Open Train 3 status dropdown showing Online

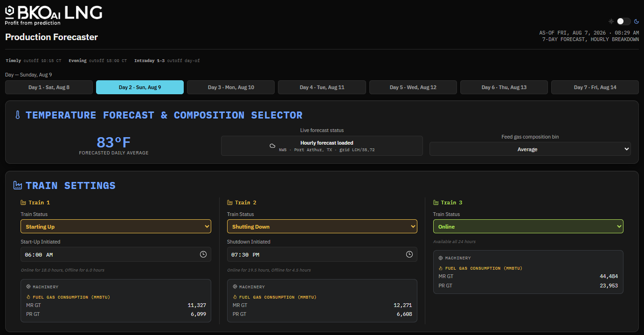(x=528, y=227)
